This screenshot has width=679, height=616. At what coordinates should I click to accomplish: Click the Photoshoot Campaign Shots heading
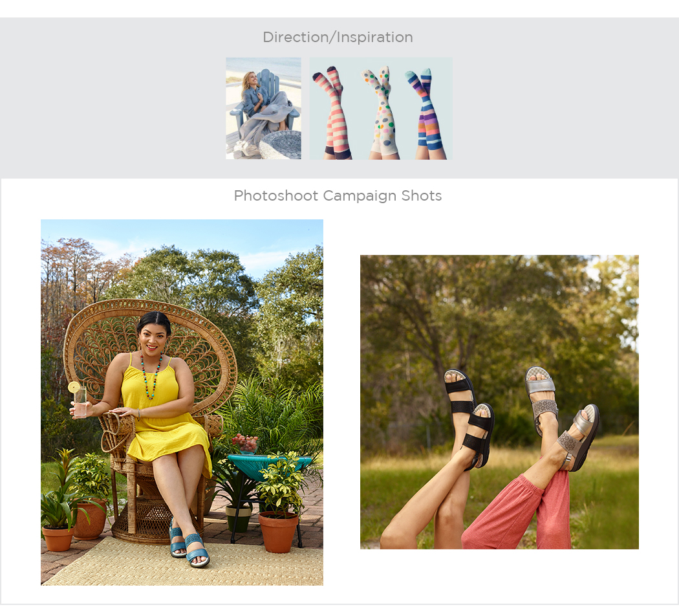tap(338, 196)
